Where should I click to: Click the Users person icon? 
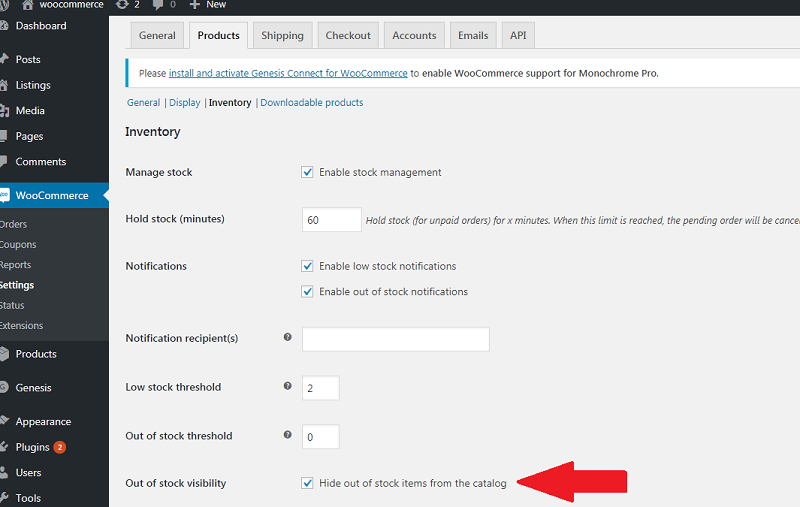click(4, 472)
